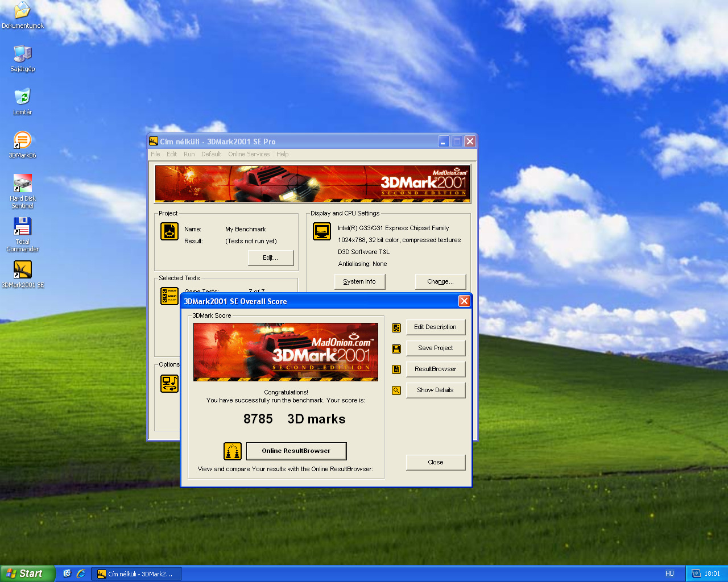Viewport: 728px width, 582px height.
Task: Click the 3DMark2001 banner in score dialog
Action: click(x=286, y=352)
